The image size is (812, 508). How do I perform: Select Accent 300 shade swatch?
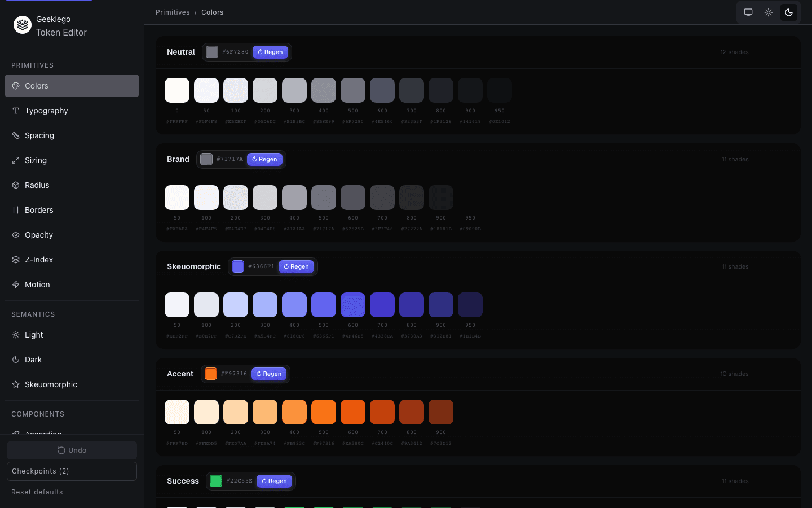pos(265,412)
